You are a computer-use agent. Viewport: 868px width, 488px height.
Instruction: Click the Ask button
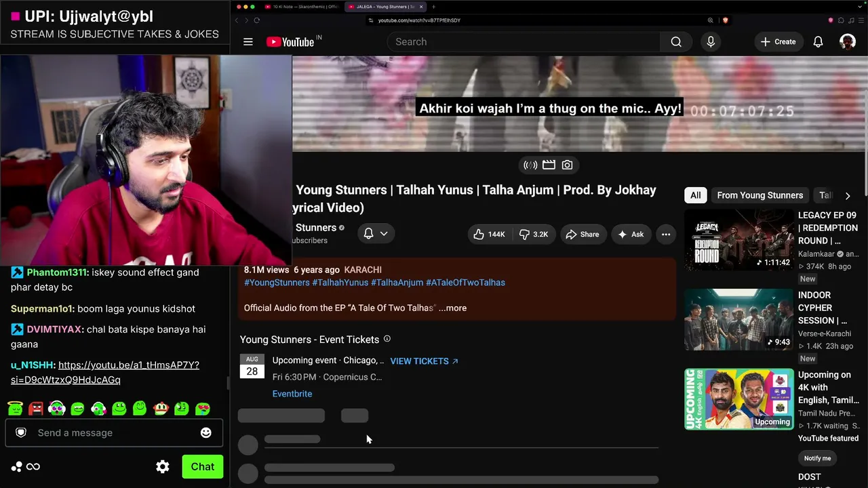pos(631,235)
